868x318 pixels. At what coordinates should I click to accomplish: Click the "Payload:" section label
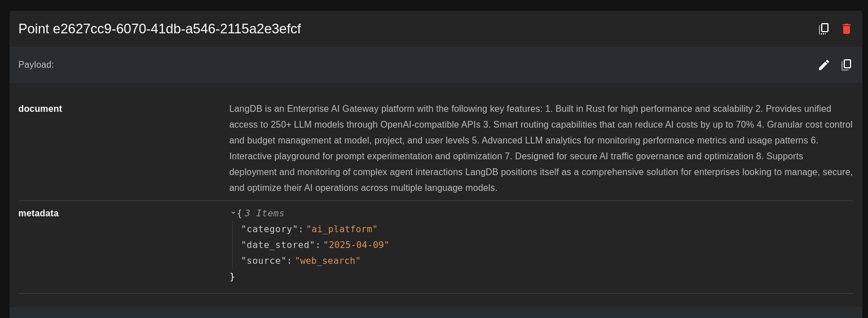click(36, 65)
